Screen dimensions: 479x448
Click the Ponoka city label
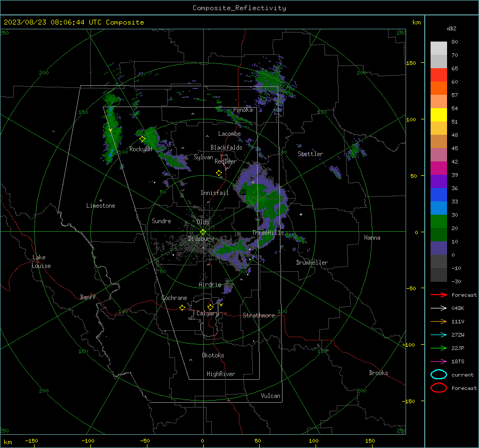[x=243, y=110]
